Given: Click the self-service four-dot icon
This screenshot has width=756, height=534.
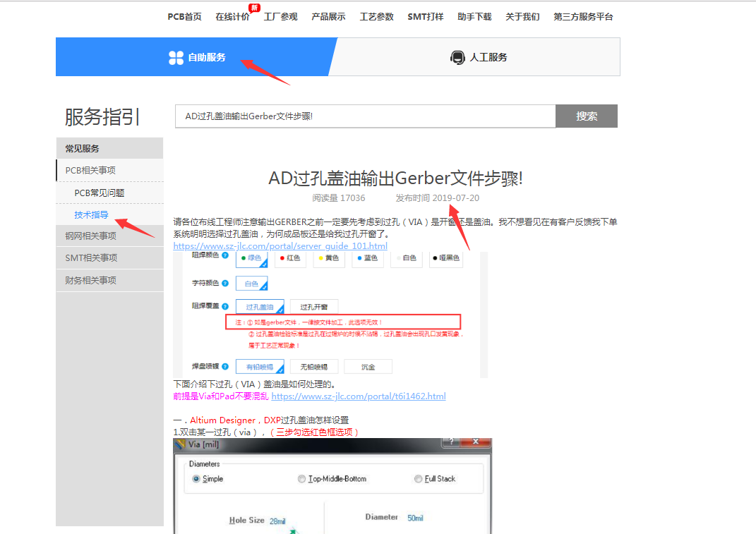Looking at the screenshot, I should [x=176, y=57].
